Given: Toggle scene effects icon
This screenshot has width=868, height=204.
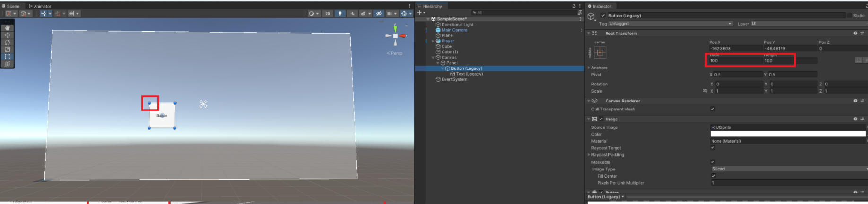Looking at the screenshot, I should pos(363,14).
